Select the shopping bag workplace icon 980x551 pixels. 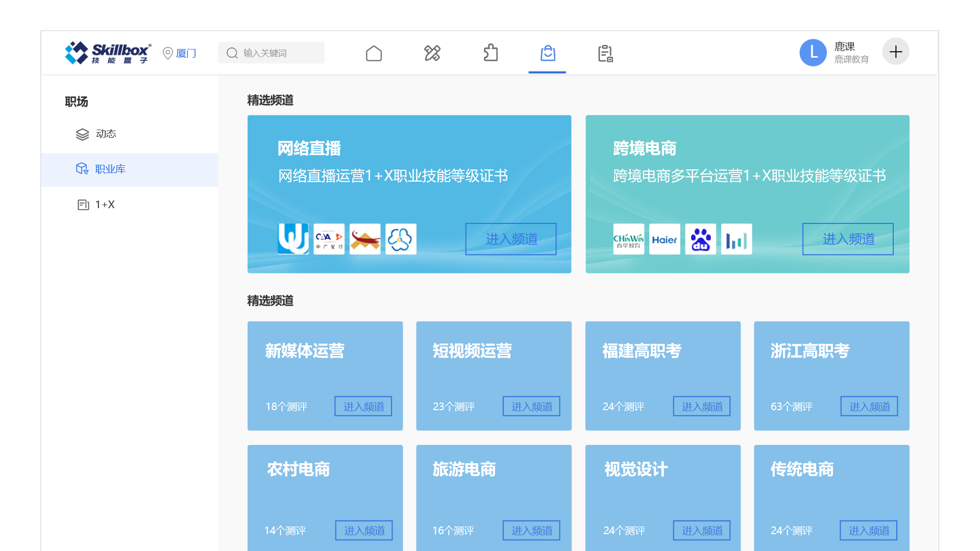pyautogui.click(x=548, y=53)
